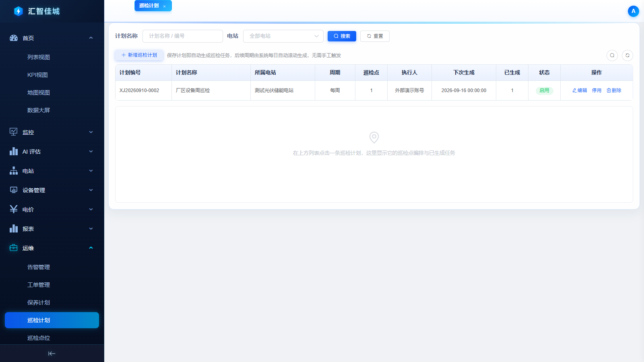Open 列表视图 menu item
This screenshot has height=362, width=644.
pyautogui.click(x=39, y=57)
